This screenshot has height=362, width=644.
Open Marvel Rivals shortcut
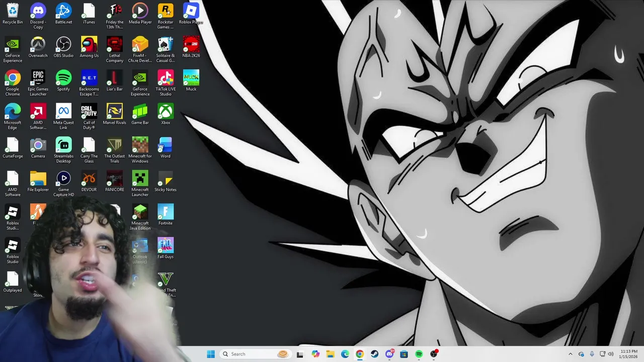115,115
